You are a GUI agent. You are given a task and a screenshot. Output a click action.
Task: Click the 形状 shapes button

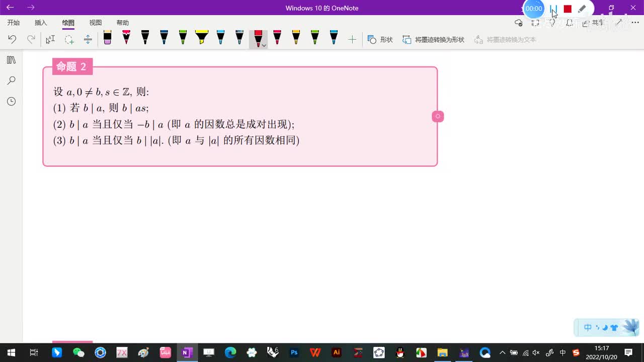[380, 39]
